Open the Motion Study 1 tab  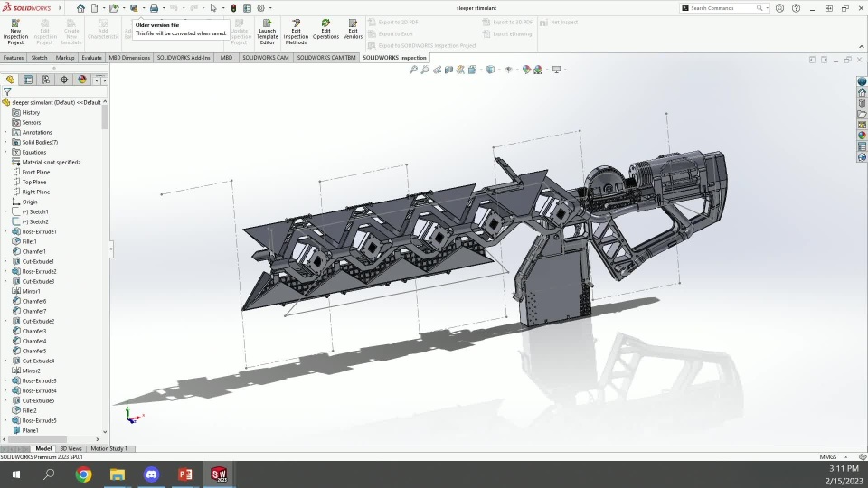[x=108, y=448]
